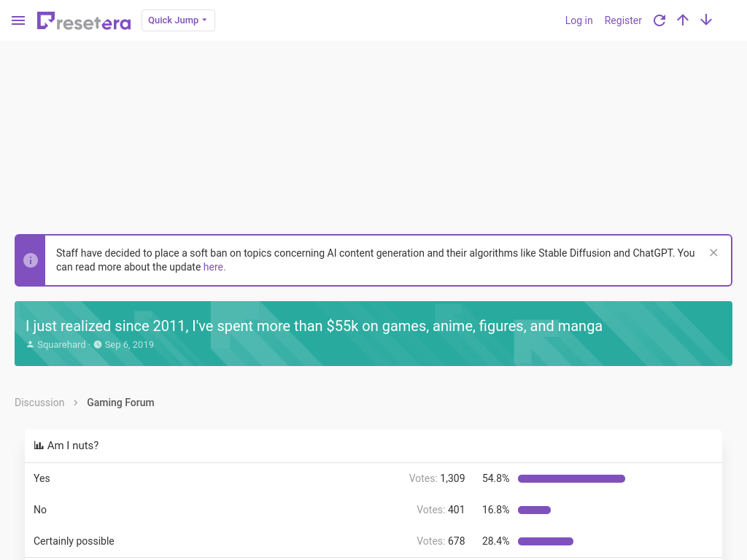Navigate to Gaming Forum breadcrumb
747x560 pixels.
pos(120,402)
